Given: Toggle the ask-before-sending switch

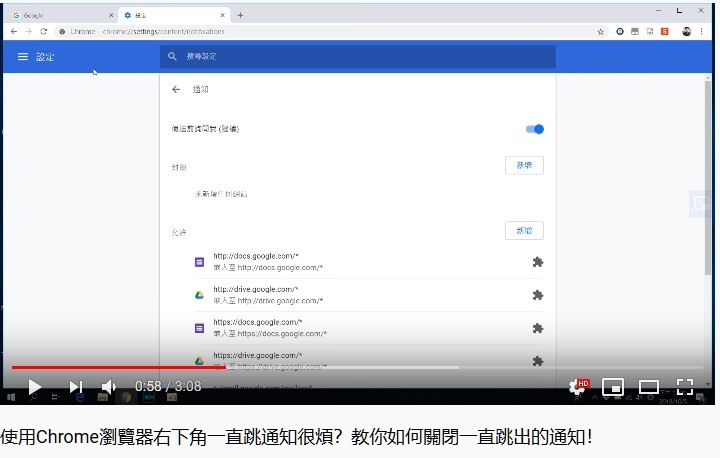Looking at the screenshot, I should [535, 129].
